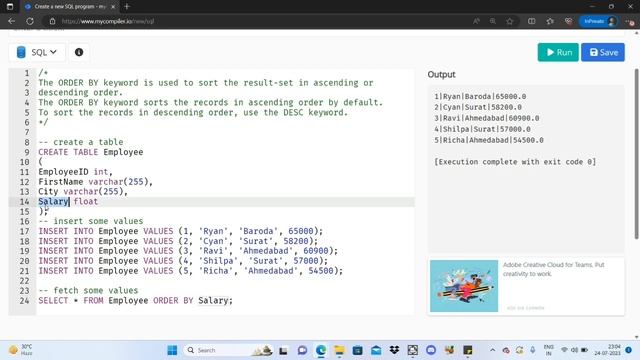Viewport: 640px width, 360px height.
Task: Click the Output heading
Action: pos(441,74)
